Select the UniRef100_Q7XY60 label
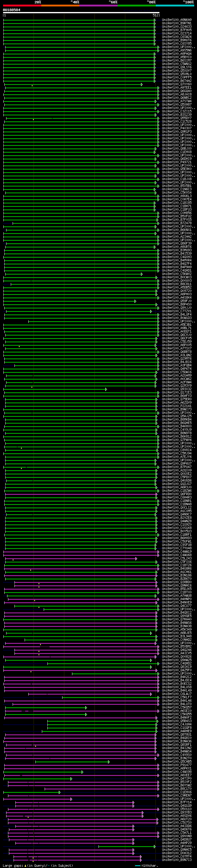Screen dimensions: 197x868 pos(176,84)
